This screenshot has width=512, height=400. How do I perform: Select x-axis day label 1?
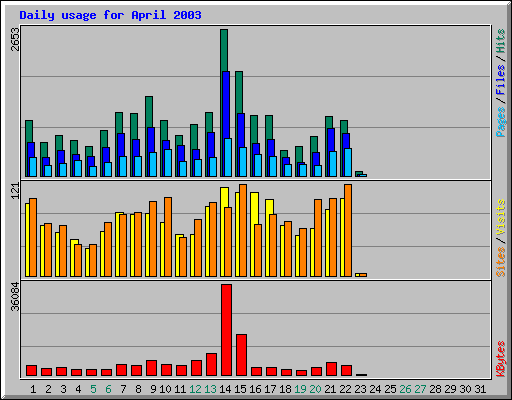coord(33,389)
